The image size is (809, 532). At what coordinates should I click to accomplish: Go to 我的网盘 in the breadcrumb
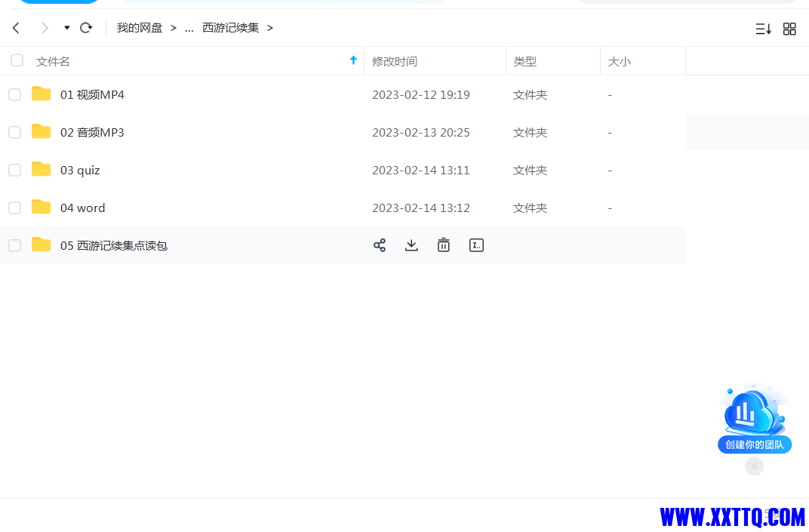(140, 28)
